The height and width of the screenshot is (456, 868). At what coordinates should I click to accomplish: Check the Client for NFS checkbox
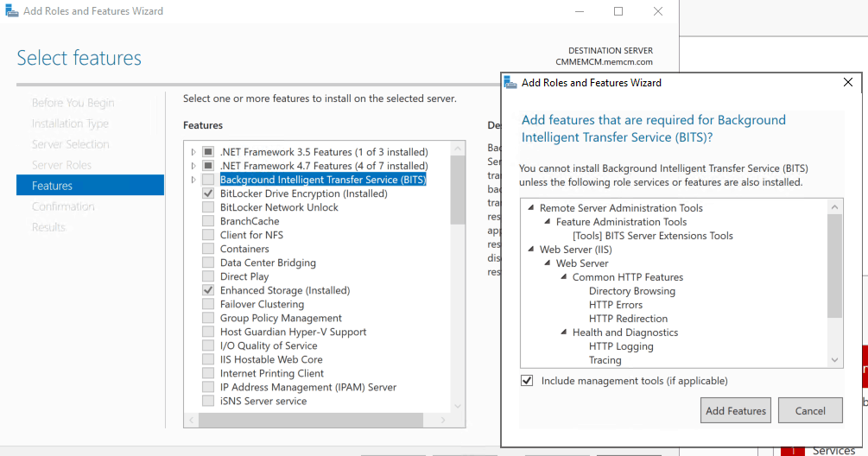[x=208, y=235]
